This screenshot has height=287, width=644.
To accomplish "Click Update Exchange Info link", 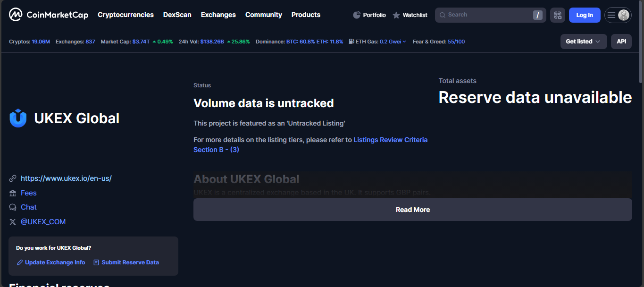I will coord(55,262).
